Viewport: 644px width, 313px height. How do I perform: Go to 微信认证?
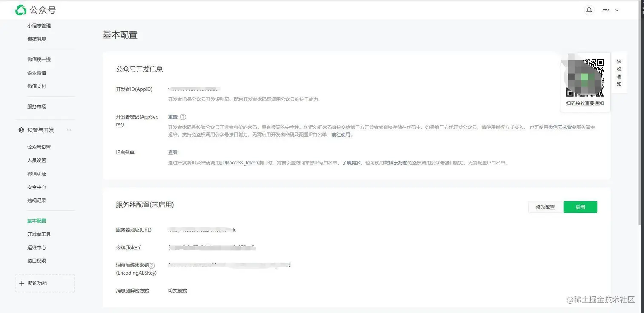(37, 174)
